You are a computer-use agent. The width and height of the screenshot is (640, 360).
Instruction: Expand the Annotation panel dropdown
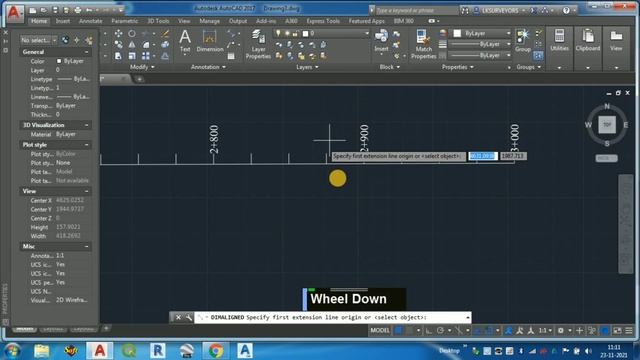coord(208,67)
